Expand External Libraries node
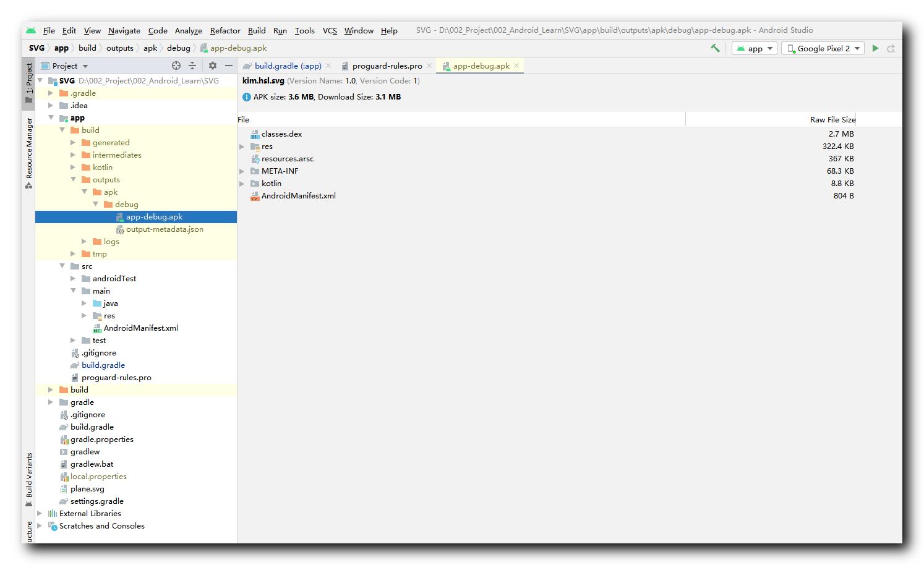The width and height of the screenshot is (924, 565). coord(40,514)
